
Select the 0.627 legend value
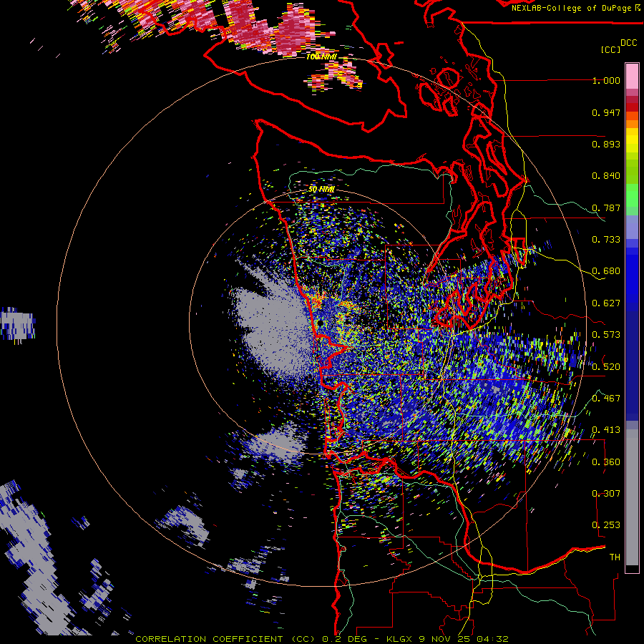coord(606,303)
